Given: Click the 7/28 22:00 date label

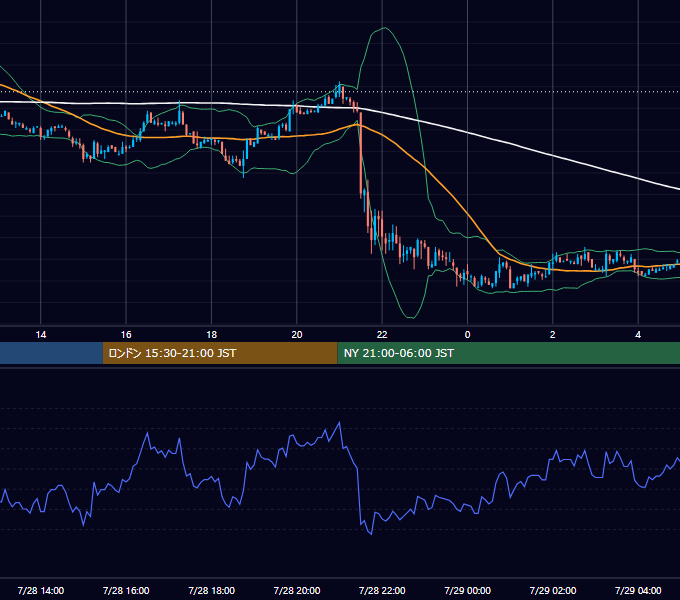Looking at the screenshot, I should tap(382, 590).
